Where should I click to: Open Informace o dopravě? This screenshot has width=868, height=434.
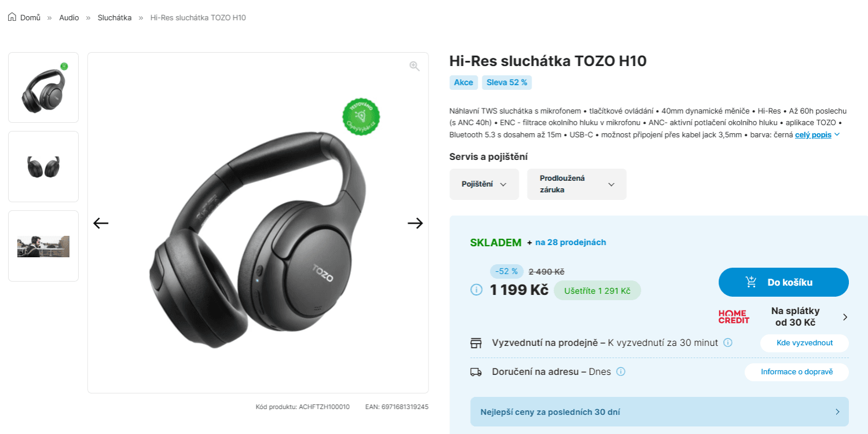(797, 372)
